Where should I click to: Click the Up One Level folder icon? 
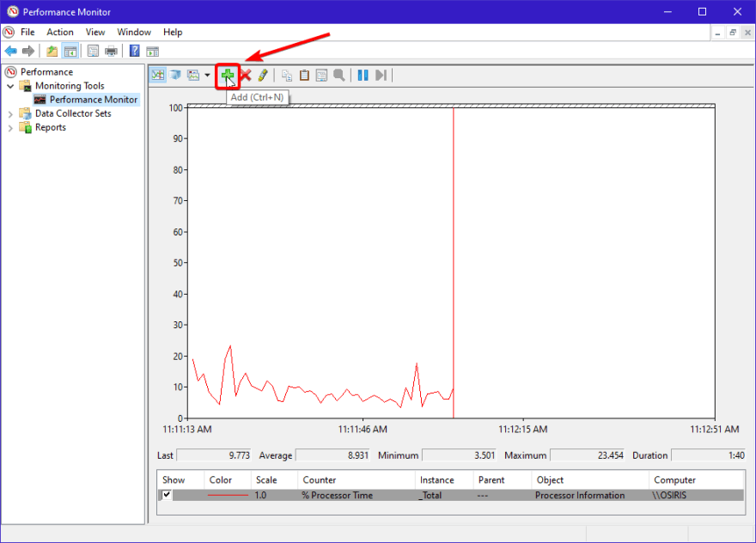click(52, 51)
